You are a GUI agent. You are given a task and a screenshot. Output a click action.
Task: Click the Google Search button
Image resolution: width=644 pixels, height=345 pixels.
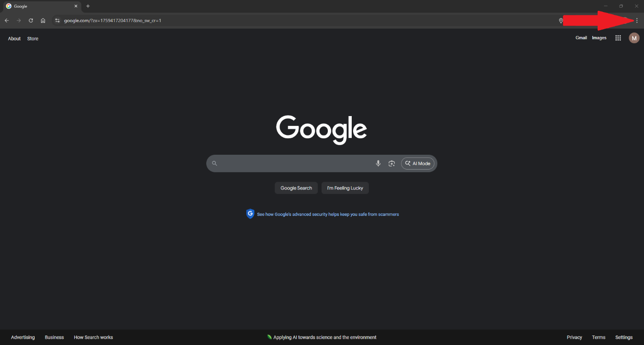click(296, 188)
